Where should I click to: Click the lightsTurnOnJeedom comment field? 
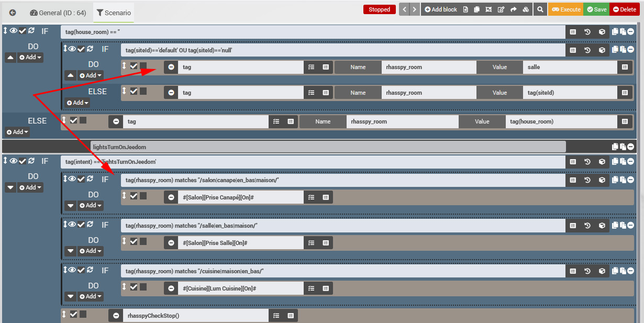coord(328,147)
